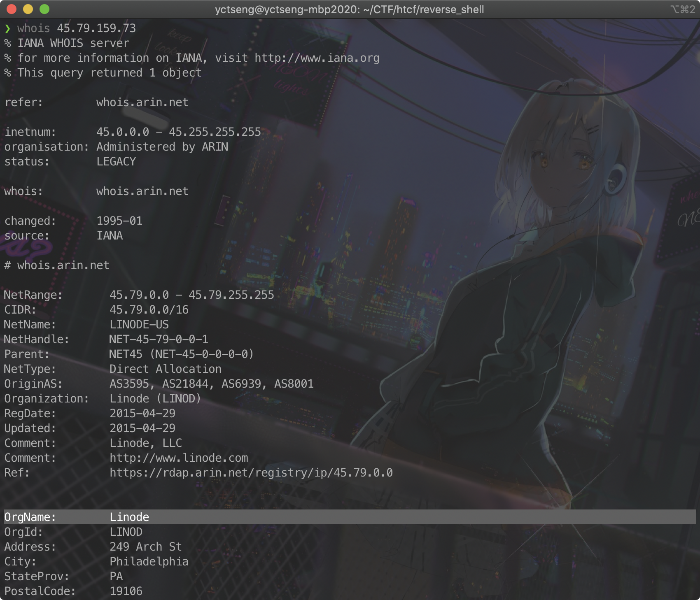Click the OrgId value LINOD
Viewport: 700px width, 600px height.
126,532
